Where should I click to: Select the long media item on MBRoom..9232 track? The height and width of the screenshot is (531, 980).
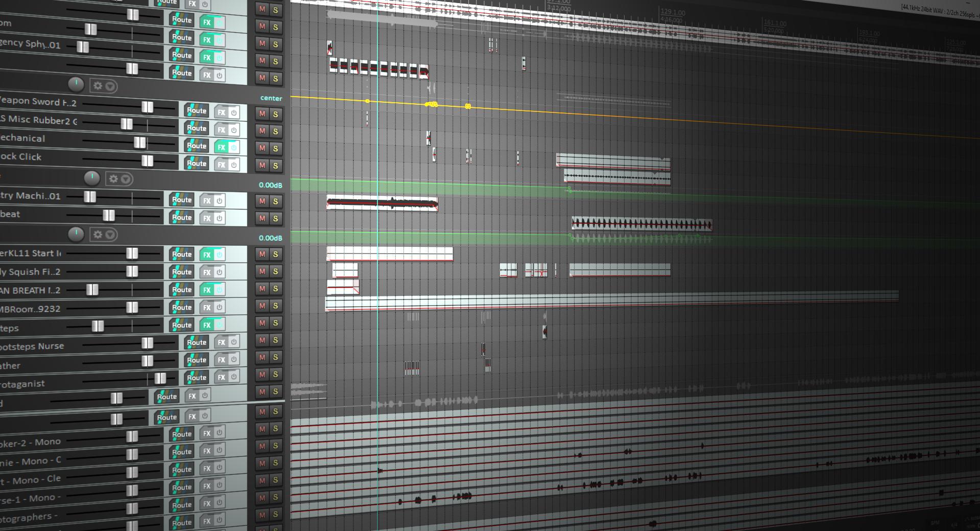pyautogui.click(x=612, y=300)
